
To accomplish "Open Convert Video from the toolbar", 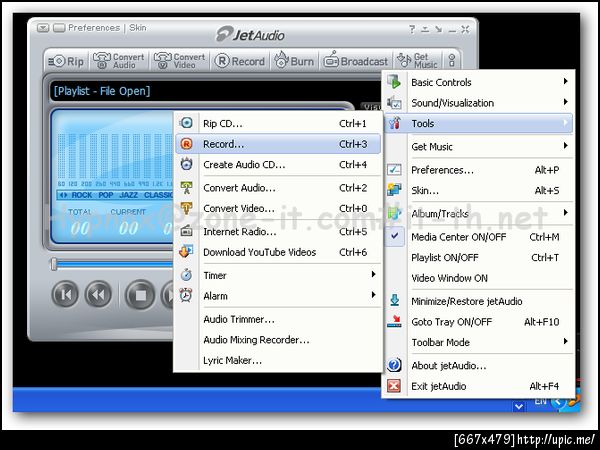I will pos(179,61).
